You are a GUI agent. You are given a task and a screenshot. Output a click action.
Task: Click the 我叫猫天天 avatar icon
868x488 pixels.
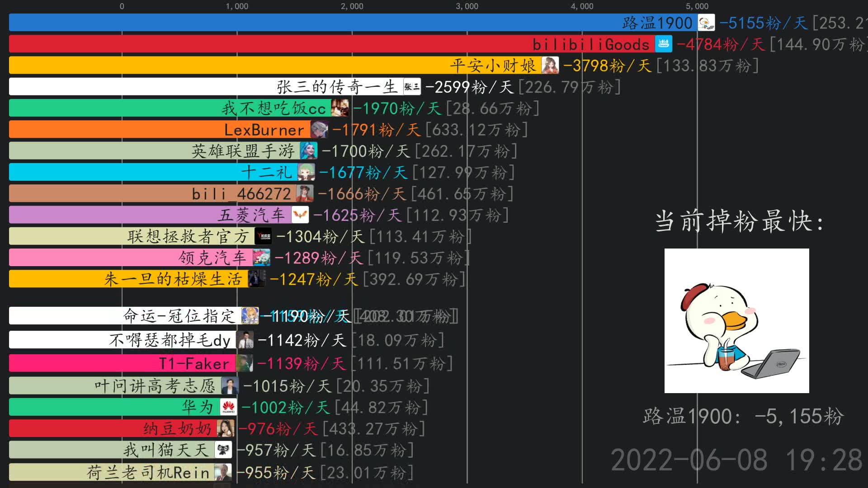click(223, 450)
